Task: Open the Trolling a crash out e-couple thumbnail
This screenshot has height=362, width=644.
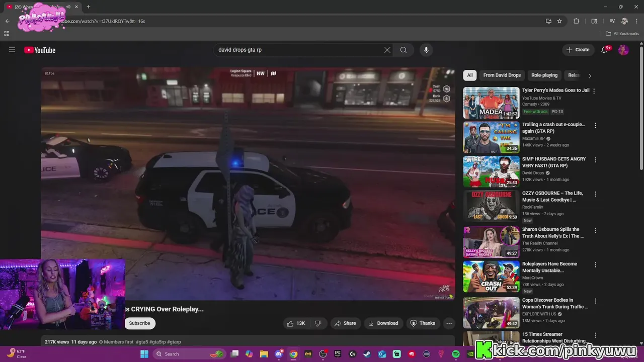Action: click(491, 137)
